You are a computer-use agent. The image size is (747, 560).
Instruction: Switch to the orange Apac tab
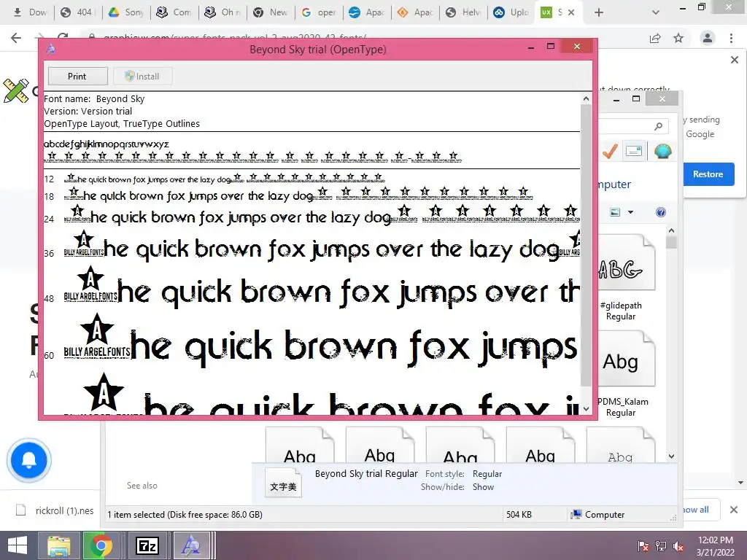[x=415, y=12]
